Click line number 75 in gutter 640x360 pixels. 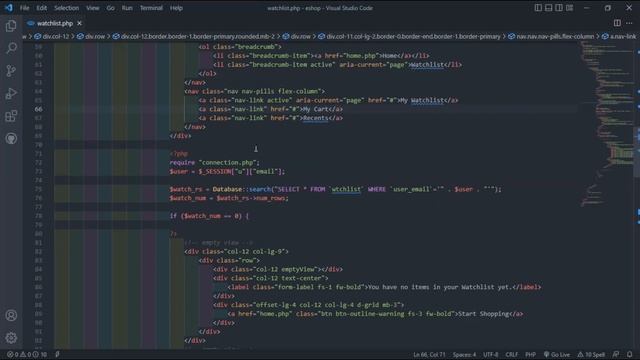click(x=38, y=189)
